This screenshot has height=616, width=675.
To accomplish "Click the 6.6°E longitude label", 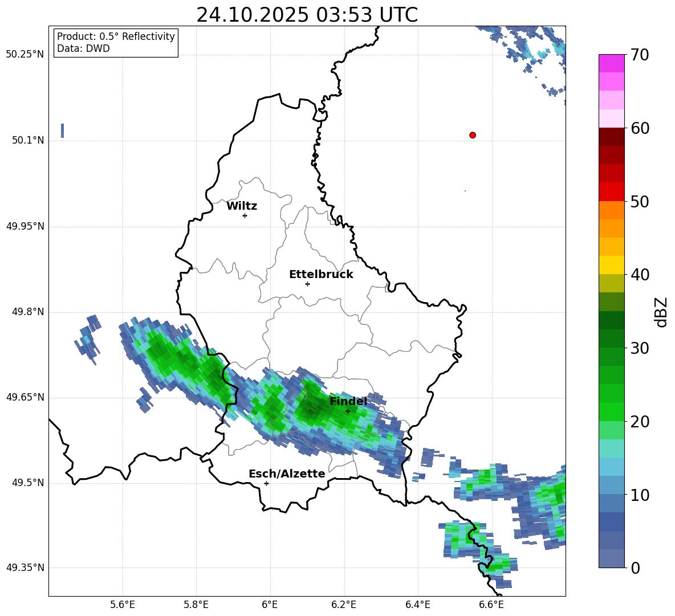I will click(x=491, y=605).
